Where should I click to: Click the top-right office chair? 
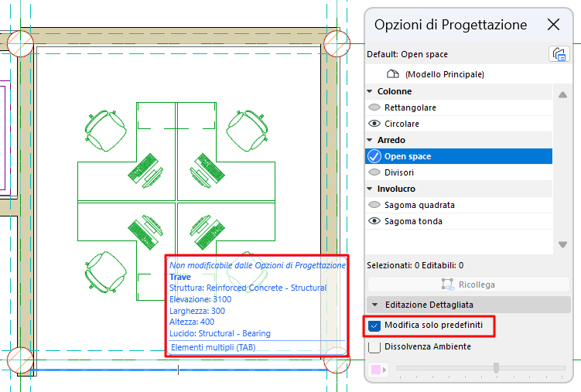coord(247,131)
